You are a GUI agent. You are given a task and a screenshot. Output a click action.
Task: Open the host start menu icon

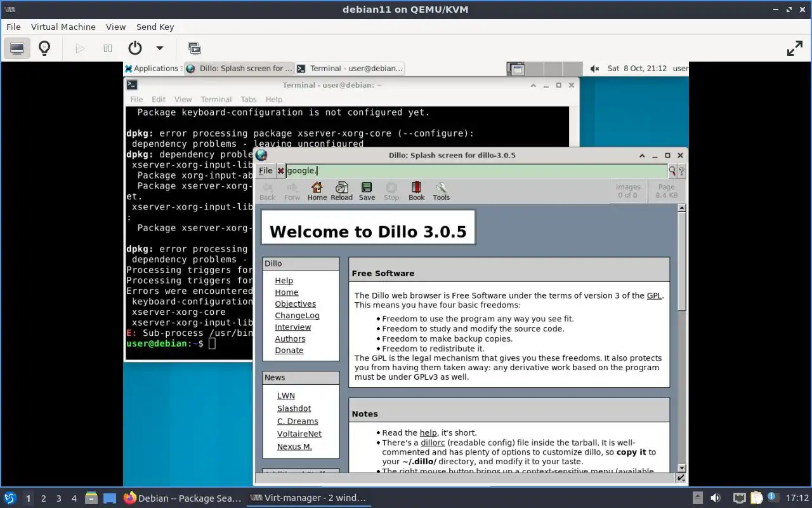tap(10, 498)
